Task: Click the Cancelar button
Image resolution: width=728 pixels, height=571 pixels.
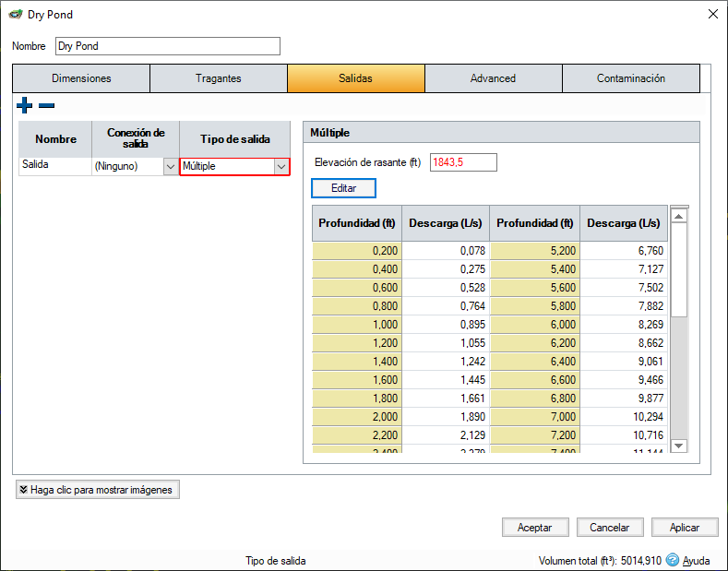Action: pos(610,528)
